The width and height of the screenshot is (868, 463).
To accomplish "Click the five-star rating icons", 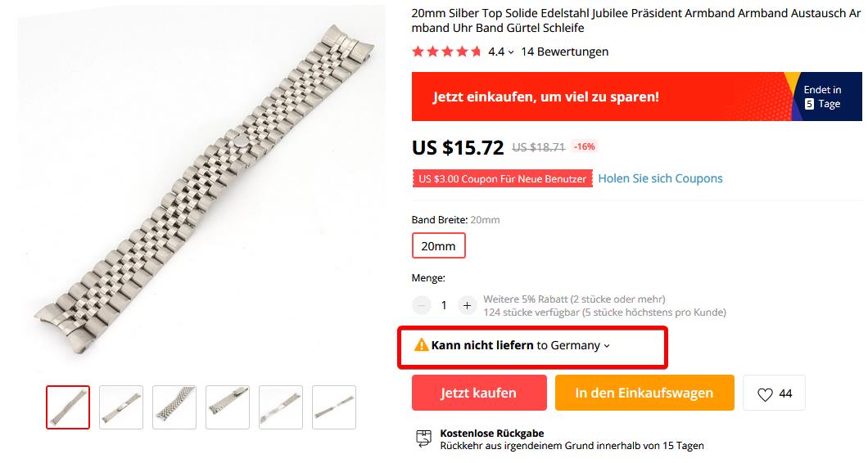I will click(447, 52).
